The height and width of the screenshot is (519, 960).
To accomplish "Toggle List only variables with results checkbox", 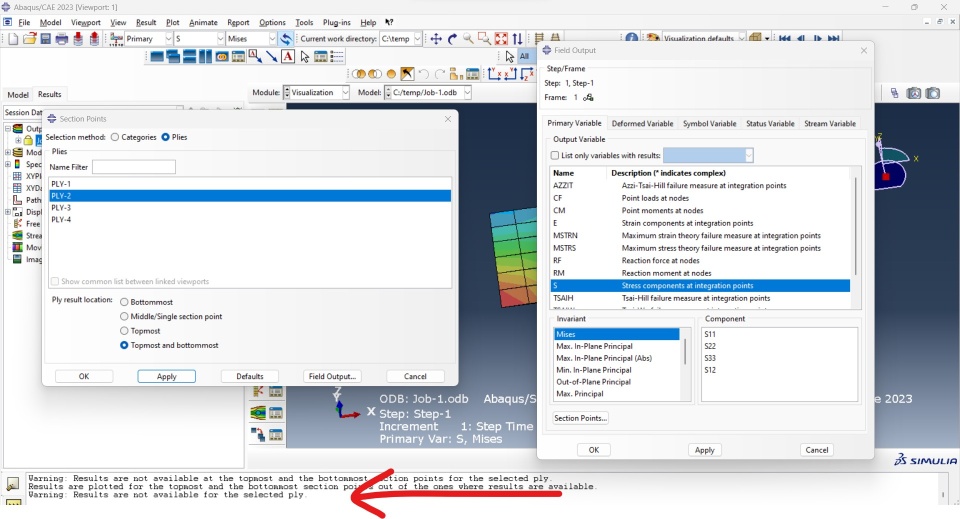I will pyautogui.click(x=555, y=155).
